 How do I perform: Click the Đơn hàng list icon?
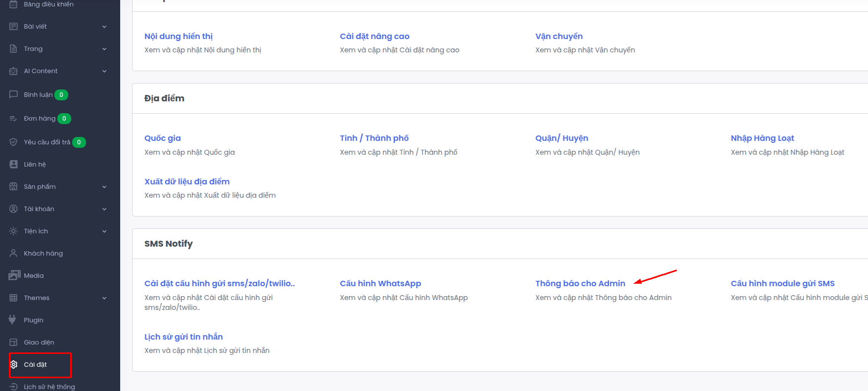click(x=13, y=119)
